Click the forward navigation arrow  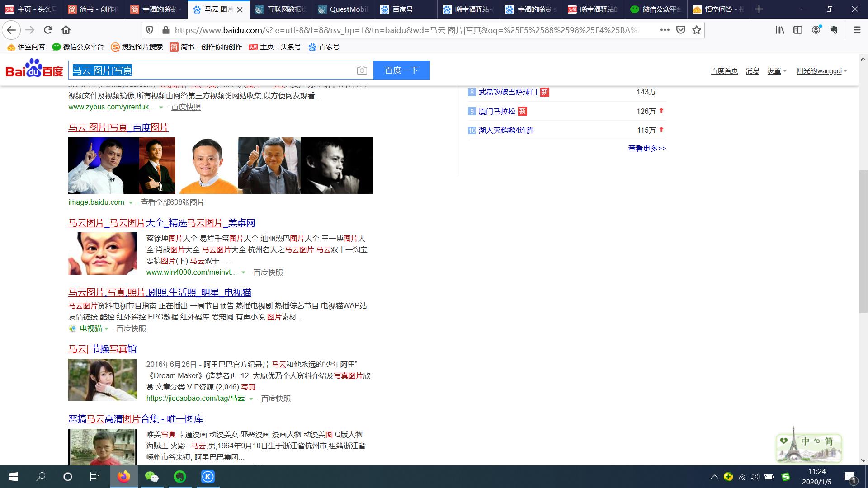point(30,30)
